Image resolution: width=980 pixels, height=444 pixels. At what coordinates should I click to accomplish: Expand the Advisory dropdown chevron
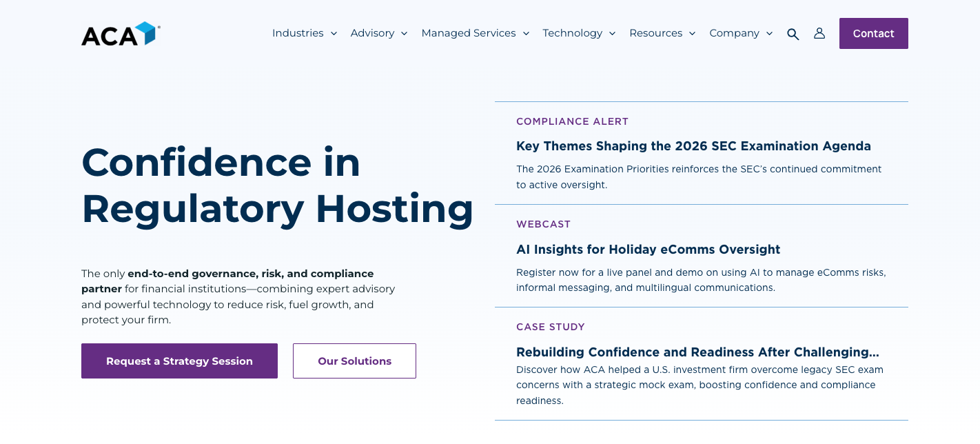404,34
